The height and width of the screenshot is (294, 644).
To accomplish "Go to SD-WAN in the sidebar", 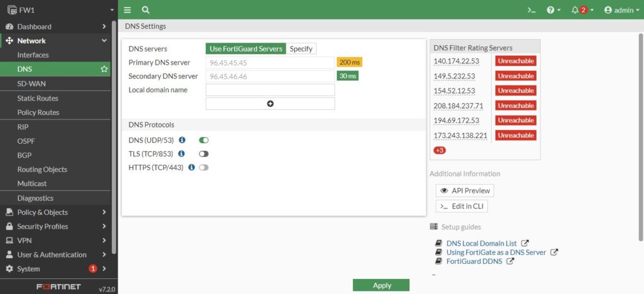I will tap(31, 84).
